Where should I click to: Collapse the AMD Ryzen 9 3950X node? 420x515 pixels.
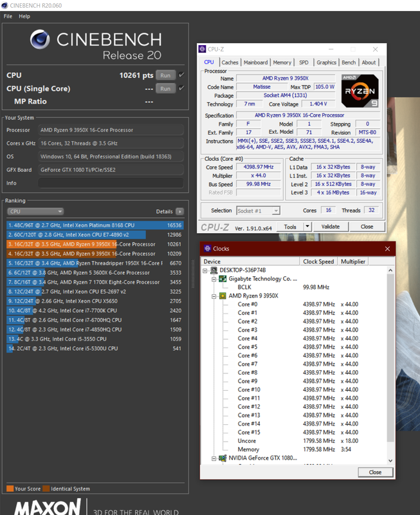click(x=214, y=296)
